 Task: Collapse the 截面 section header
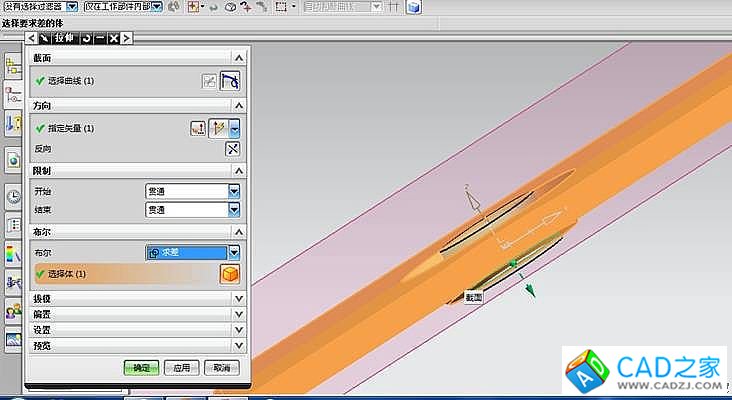(238, 58)
